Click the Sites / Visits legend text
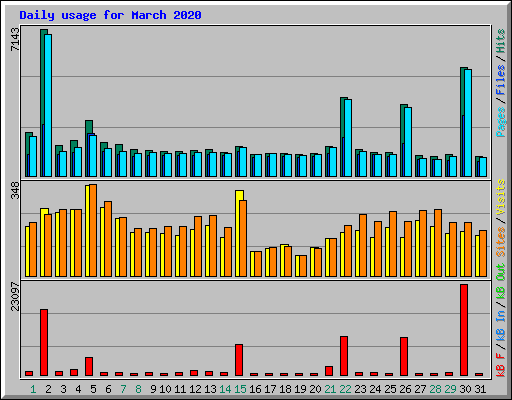This screenshot has height=400, width=512. click(x=501, y=218)
